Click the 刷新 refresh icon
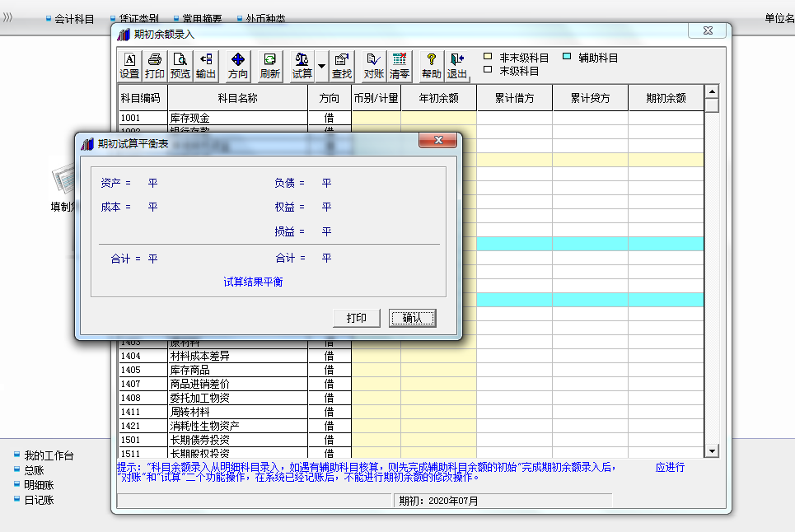Screen dimensions: 795x532 tap(269, 66)
